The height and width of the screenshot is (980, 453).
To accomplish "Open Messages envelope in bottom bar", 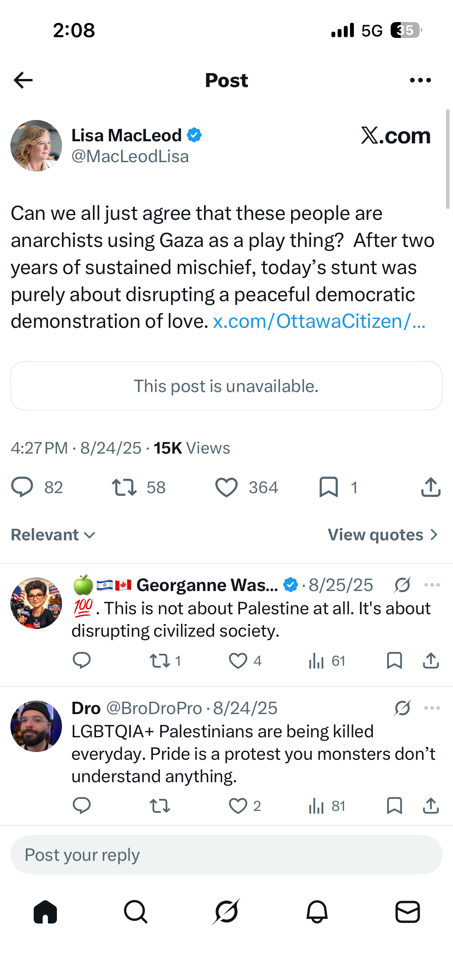I will (408, 911).
